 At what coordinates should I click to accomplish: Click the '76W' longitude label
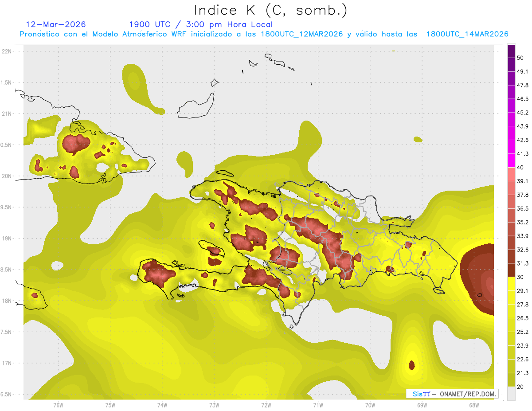click(58, 404)
